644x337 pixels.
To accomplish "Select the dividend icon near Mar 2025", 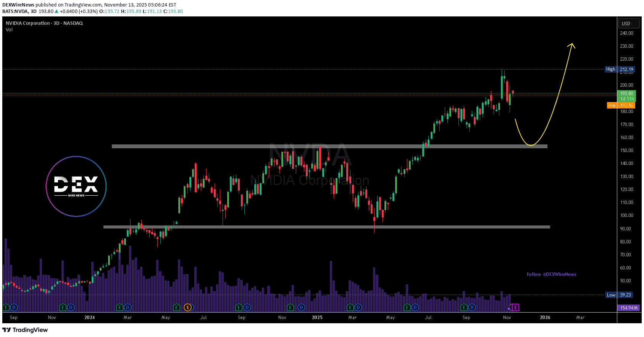I will point(358,307).
